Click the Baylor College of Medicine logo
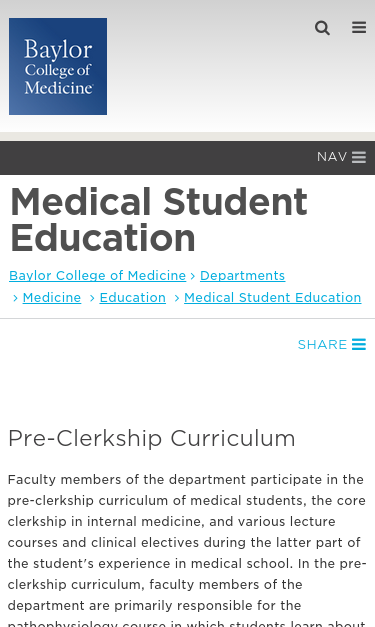 (58, 66)
